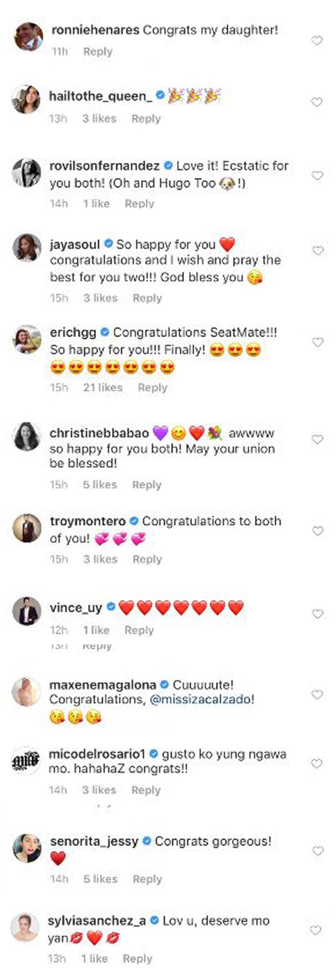This screenshot has height=980, width=336.
Task: Like maxenemagalona's comment
Action: pyautogui.click(x=317, y=694)
